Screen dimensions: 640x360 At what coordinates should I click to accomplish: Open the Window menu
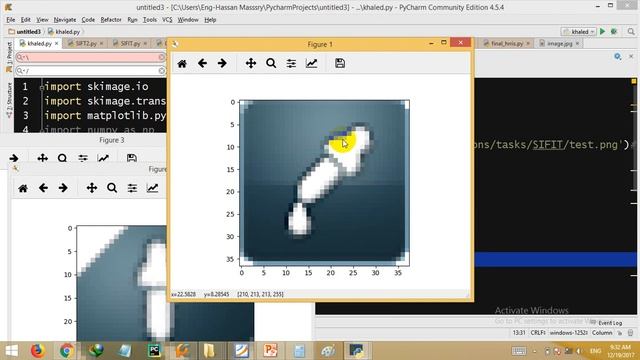pos(188,20)
